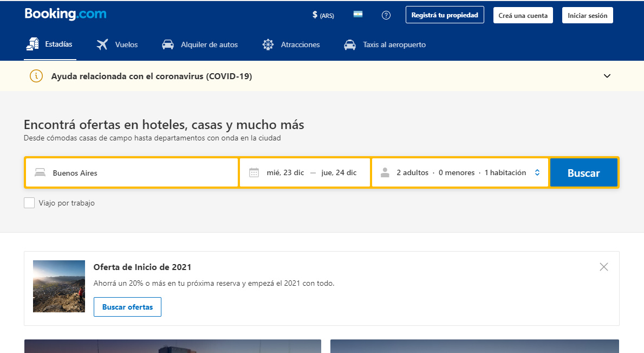Click Registrá tu propiedad button
Screen dimensions: 644x353
coord(445,15)
